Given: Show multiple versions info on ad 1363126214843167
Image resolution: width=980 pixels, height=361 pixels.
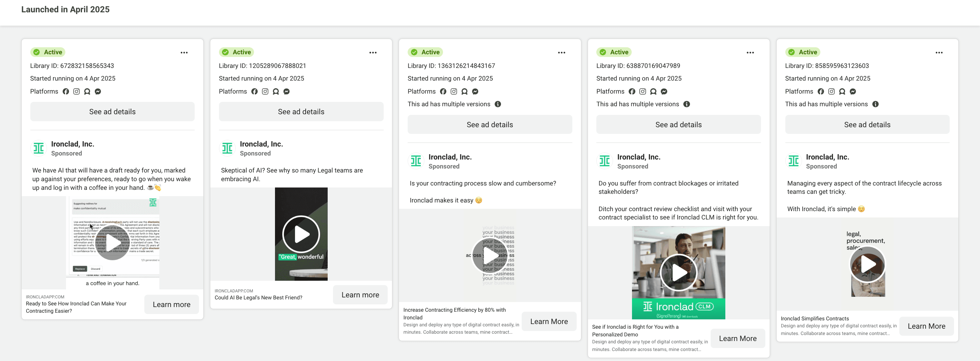Looking at the screenshot, I should point(498,104).
